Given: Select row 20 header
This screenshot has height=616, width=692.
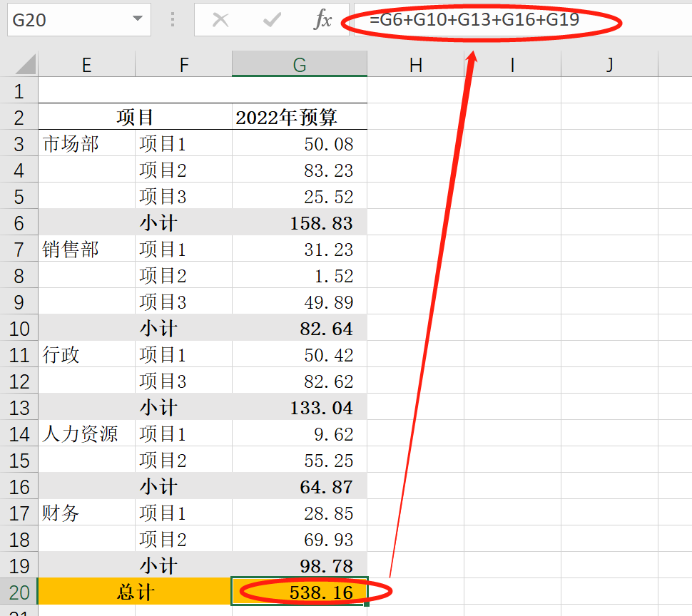Looking at the screenshot, I should click(x=19, y=592).
